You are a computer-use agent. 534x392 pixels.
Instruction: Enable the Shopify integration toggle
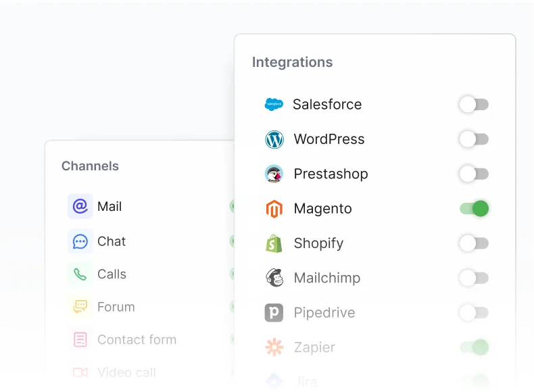tap(473, 243)
